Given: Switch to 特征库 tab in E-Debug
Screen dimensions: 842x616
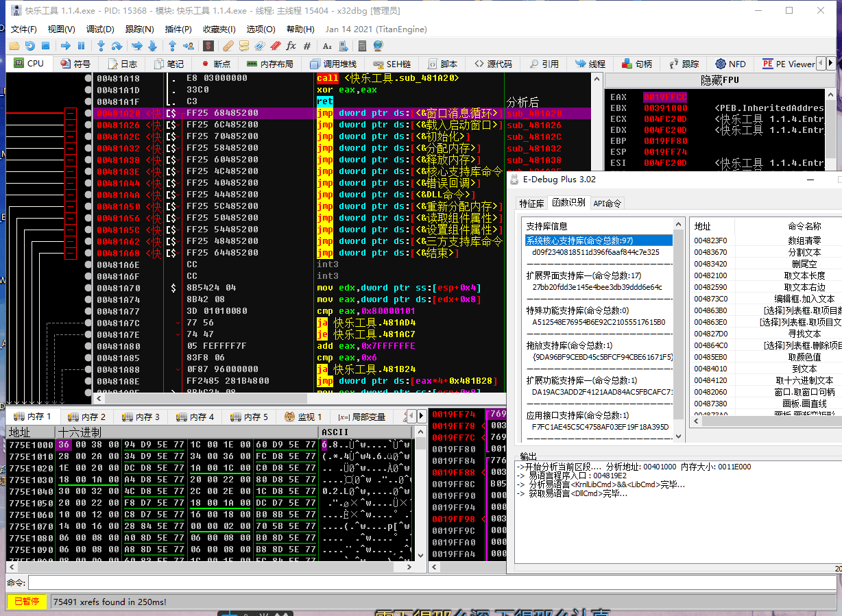Looking at the screenshot, I should [x=531, y=203].
